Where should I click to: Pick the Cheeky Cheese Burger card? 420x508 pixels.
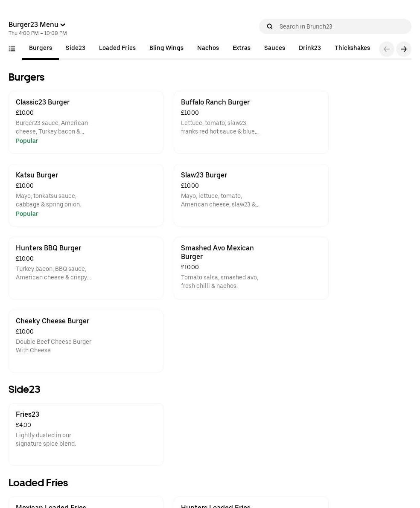86,341
